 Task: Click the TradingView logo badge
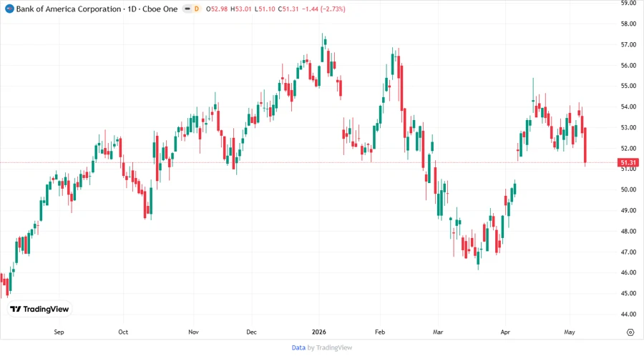(x=39, y=309)
